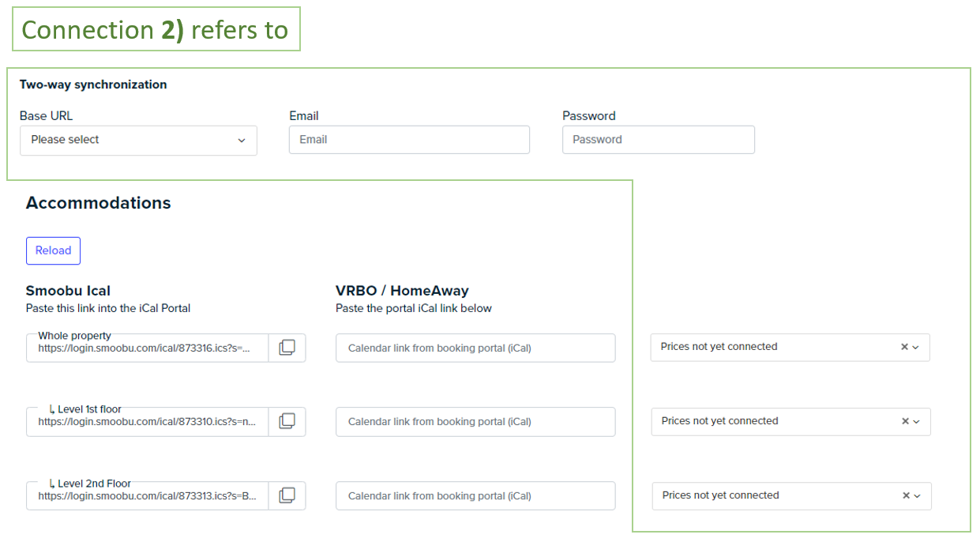Click the Reload button

coord(53,250)
